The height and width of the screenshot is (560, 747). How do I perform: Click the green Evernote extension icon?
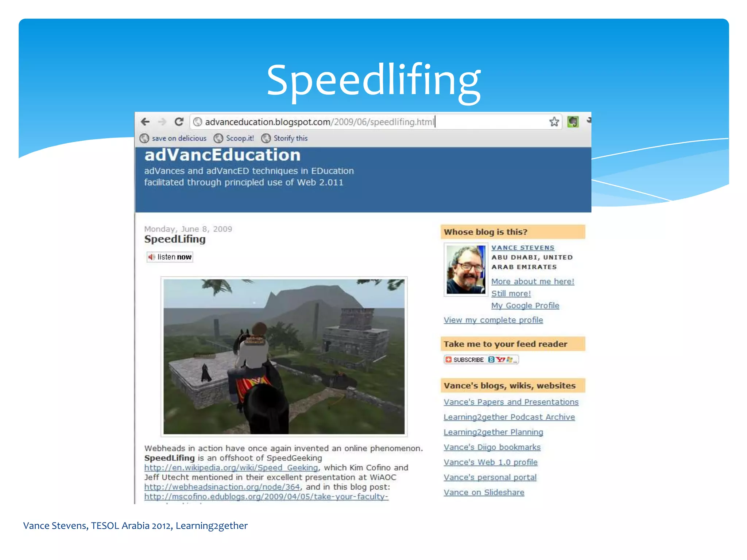(573, 122)
